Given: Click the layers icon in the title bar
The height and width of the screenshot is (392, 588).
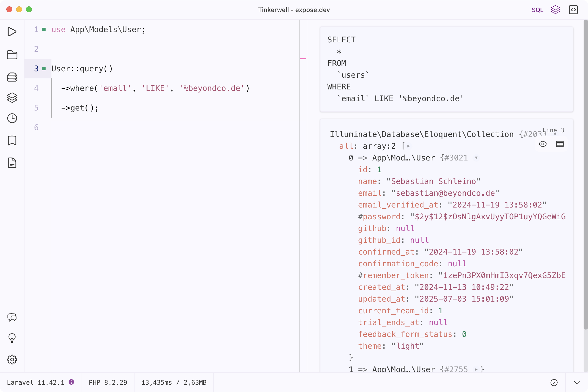Looking at the screenshot, I should [x=555, y=10].
